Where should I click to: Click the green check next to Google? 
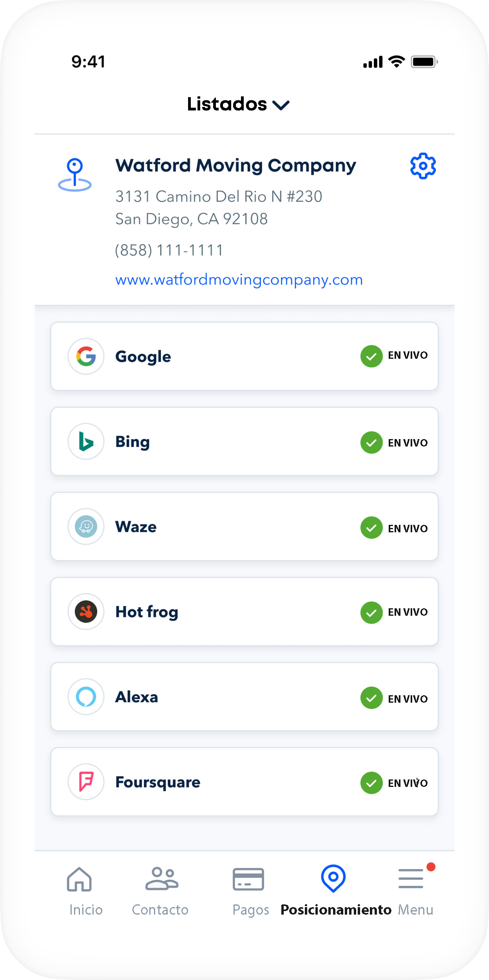point(371,356)
